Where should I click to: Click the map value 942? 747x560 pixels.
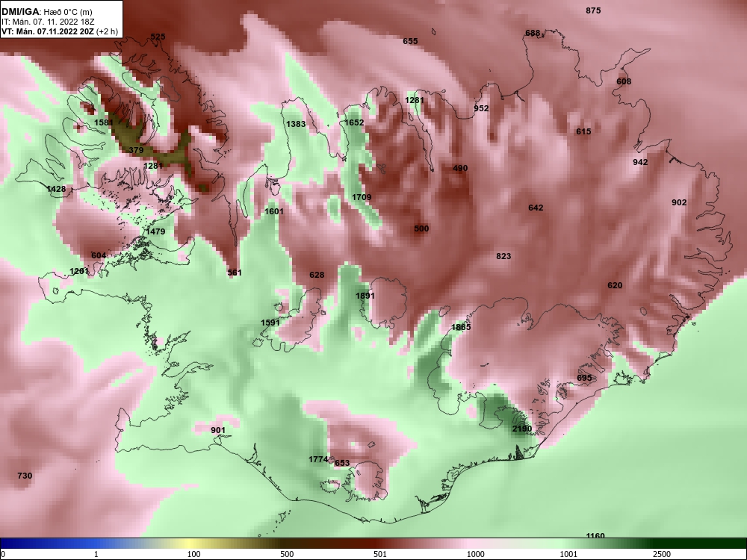coord(640,162)
